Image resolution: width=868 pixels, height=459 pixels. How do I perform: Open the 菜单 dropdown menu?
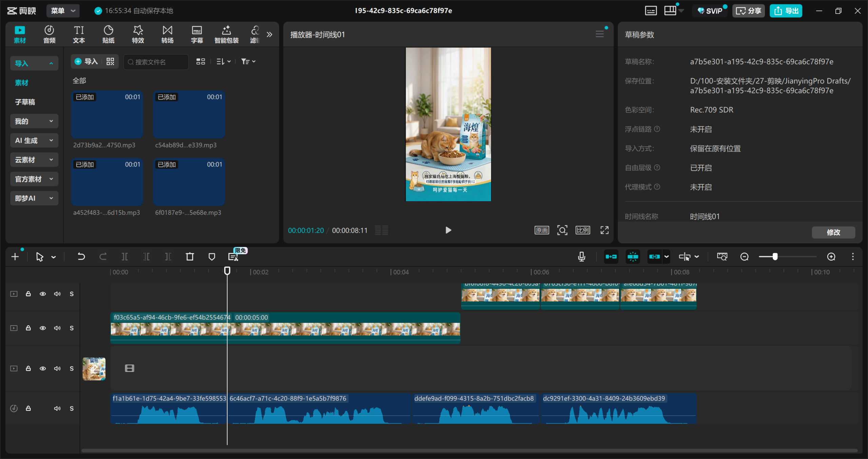point(63,11)
